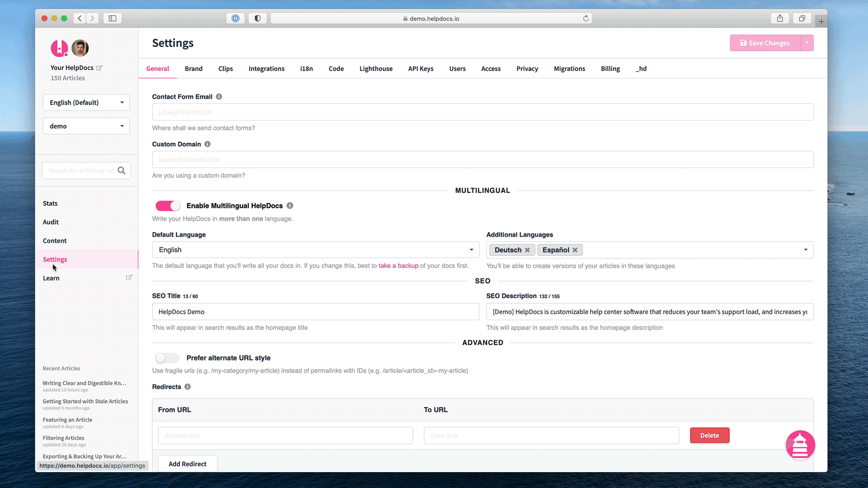Open the pink chat widget bubble
This screenshot has height=488, width=868.
click(800, 445)
